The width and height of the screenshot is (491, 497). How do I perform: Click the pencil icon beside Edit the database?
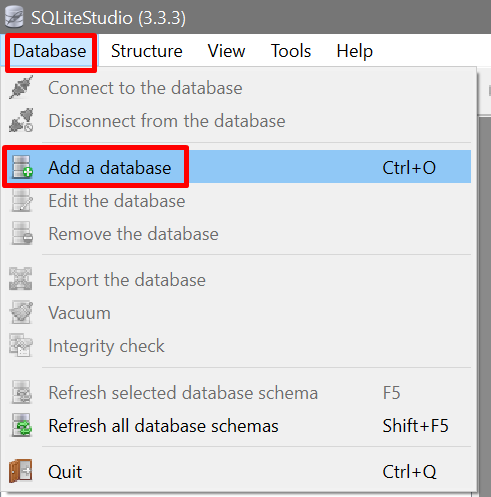coord(22,200)
